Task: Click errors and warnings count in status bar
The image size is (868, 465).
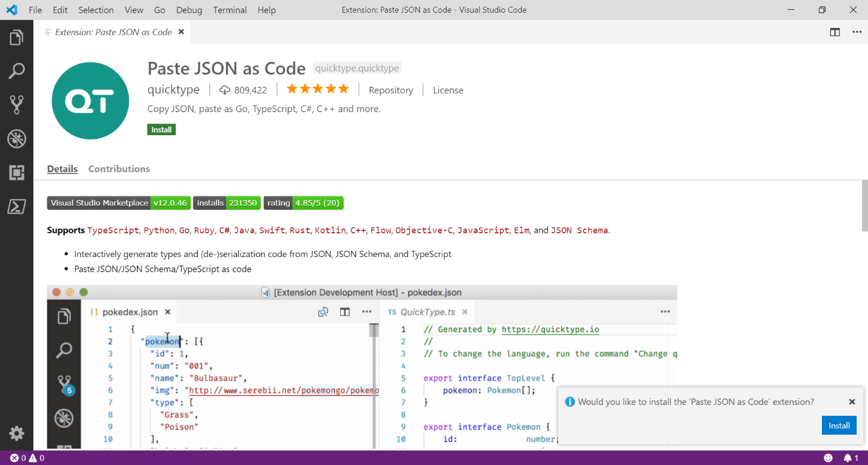Action: coord(27,458)
